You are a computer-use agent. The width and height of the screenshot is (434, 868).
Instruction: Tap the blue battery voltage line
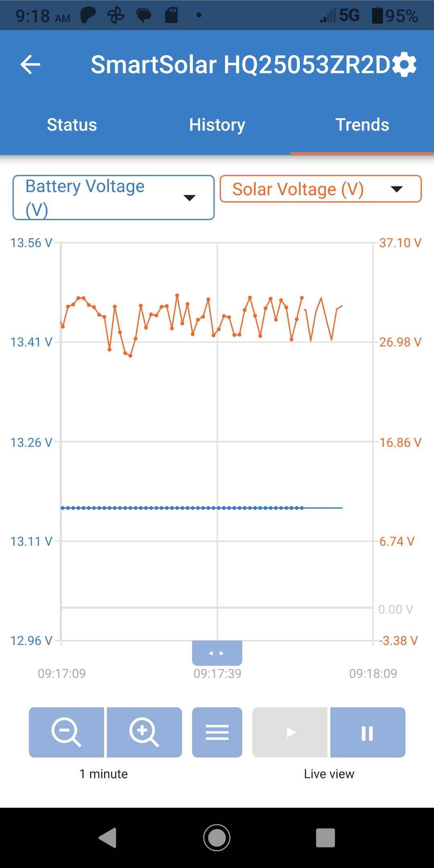coord(201,508)
